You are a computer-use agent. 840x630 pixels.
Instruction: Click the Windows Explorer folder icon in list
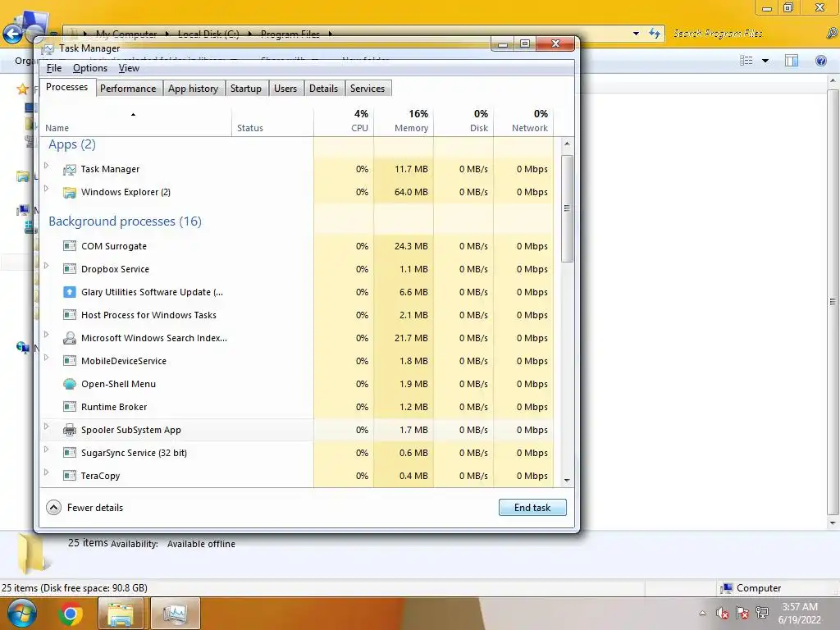(x=70, y=192)
